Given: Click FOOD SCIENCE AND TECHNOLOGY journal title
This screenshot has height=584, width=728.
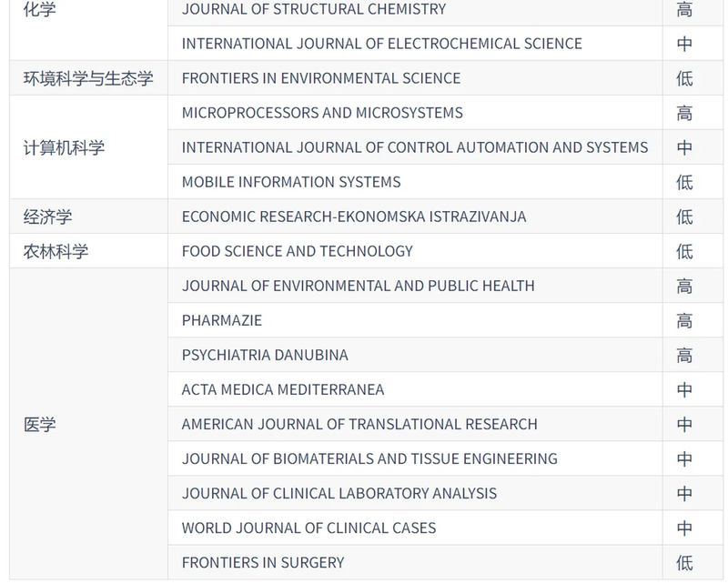Looking at the screenshot, I should click(298, 251).
